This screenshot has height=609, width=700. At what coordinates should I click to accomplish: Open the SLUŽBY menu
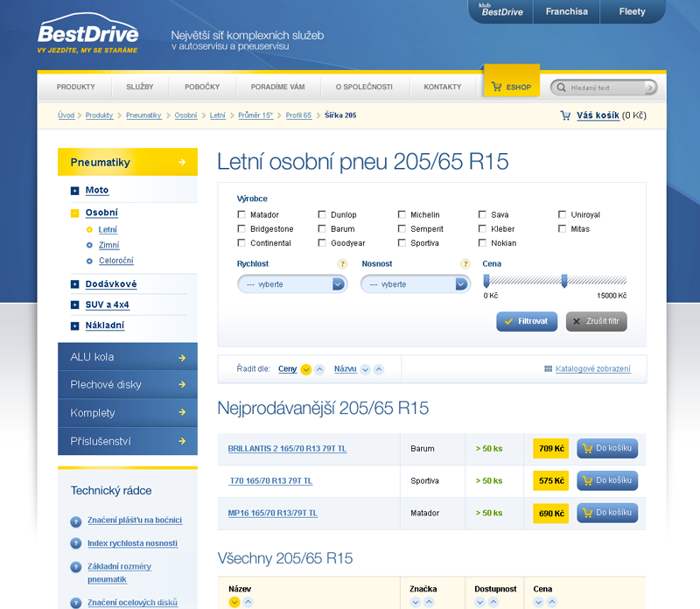coord(140,87)
